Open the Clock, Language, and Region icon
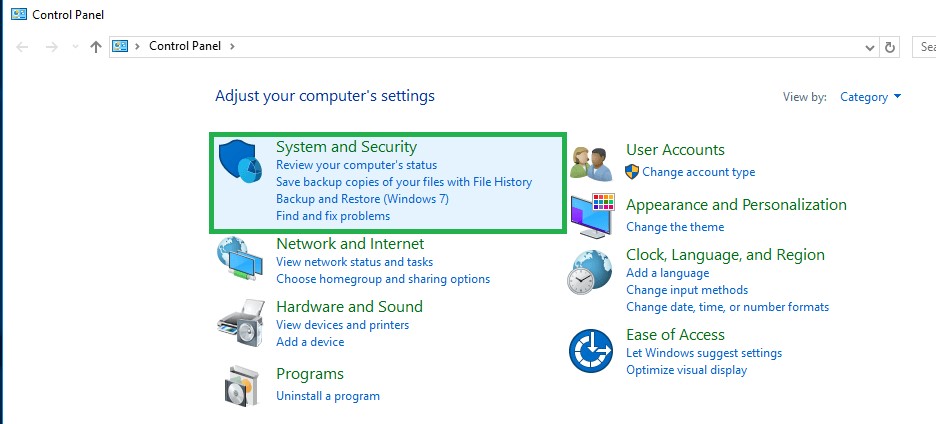This screenshot has height=424, width=936. pos(590,272)
